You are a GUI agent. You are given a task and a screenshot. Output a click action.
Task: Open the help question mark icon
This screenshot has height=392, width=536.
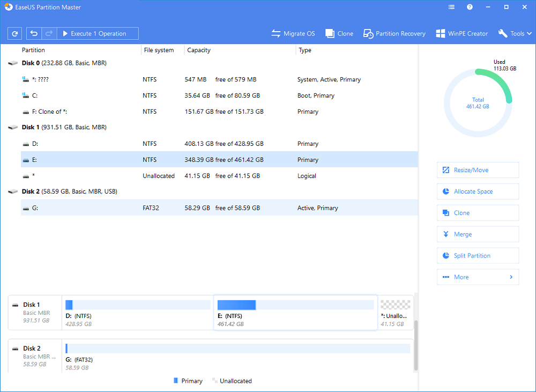tap(470, 8)
